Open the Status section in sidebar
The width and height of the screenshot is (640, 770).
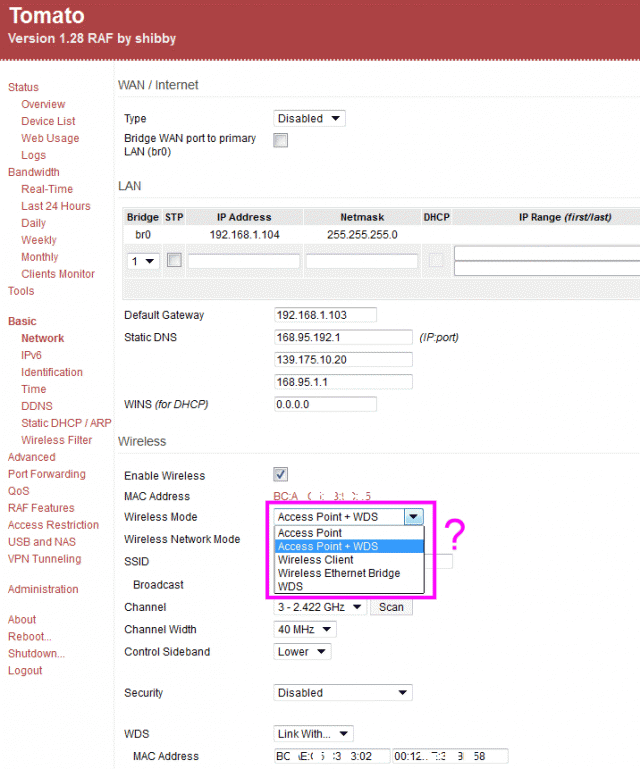tap(23, 87)
